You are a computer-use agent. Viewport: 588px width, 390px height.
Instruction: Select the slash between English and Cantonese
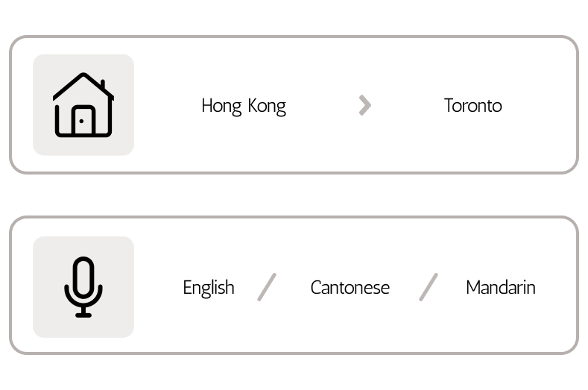[267, 287]
